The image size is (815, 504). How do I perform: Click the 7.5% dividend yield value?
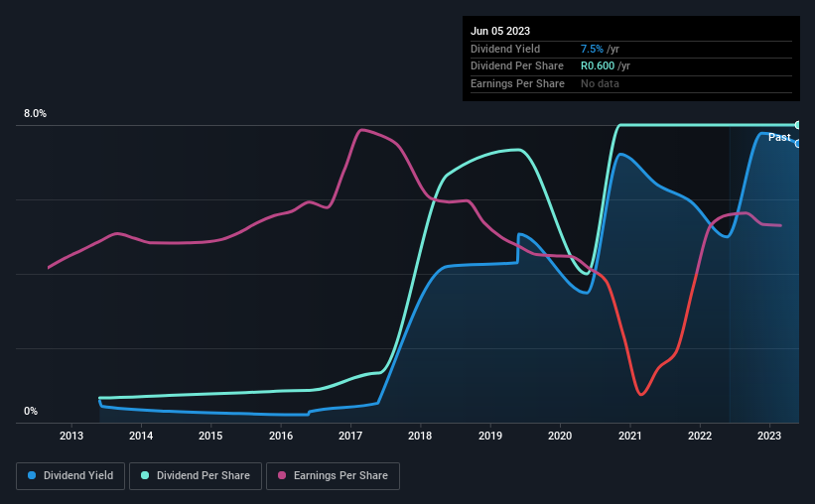pos(592,49)
